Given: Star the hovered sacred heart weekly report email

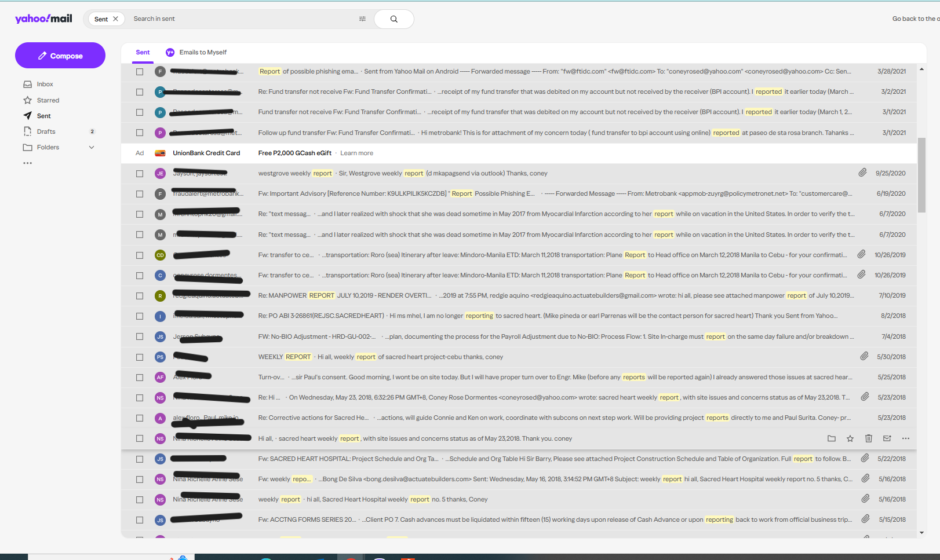Looking at the screenshot, I should [x=850, y=438].
